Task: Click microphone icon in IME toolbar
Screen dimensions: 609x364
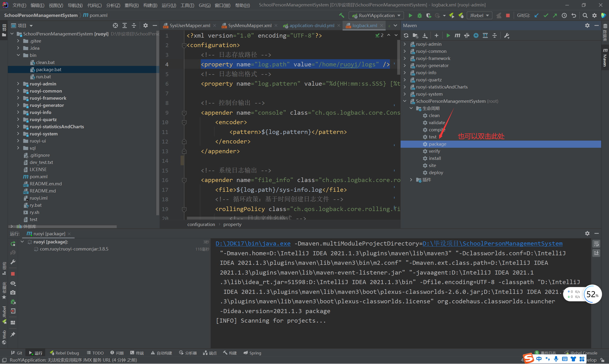Action: click(556, 359)
